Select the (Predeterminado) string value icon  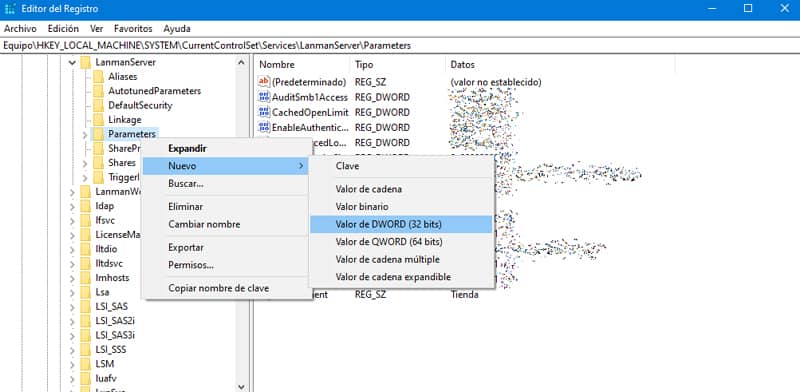tap(264, 82)
